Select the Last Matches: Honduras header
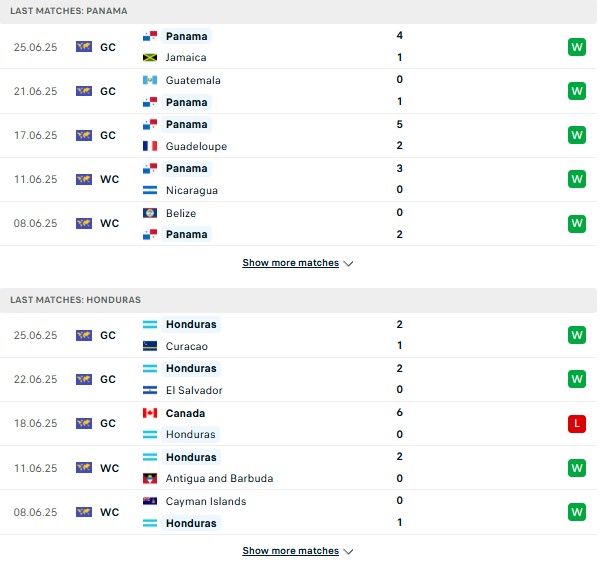The height and width of the screenshot is (568, 600). (x=75, y=300)
